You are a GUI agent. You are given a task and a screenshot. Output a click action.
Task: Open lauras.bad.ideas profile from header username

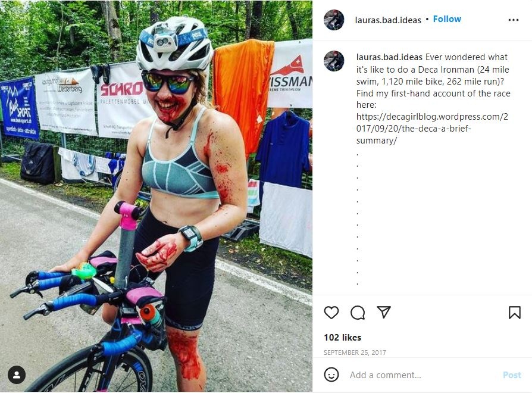tap(388, 20)
